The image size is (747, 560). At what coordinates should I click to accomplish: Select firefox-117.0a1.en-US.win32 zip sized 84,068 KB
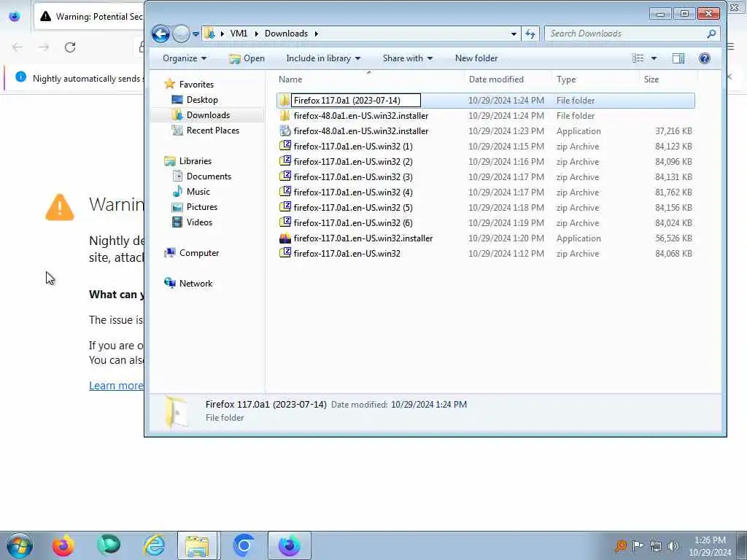485,253
